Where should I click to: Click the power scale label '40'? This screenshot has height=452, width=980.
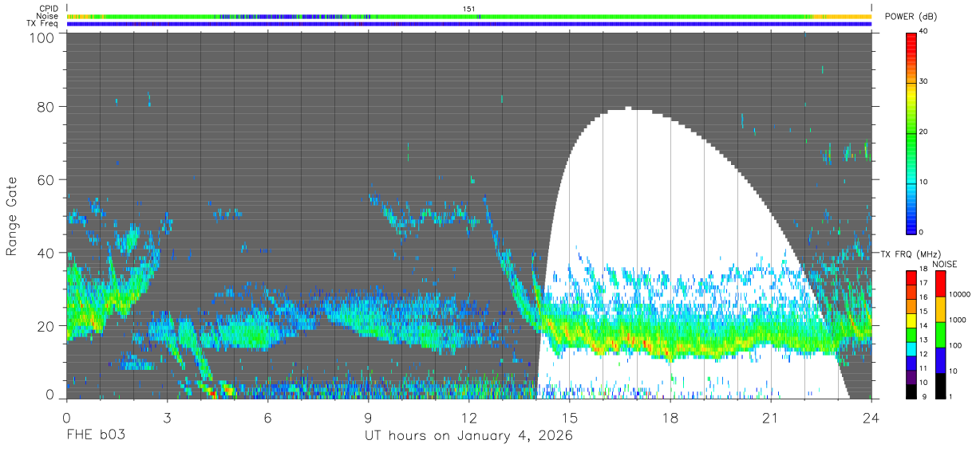point(923,31)
